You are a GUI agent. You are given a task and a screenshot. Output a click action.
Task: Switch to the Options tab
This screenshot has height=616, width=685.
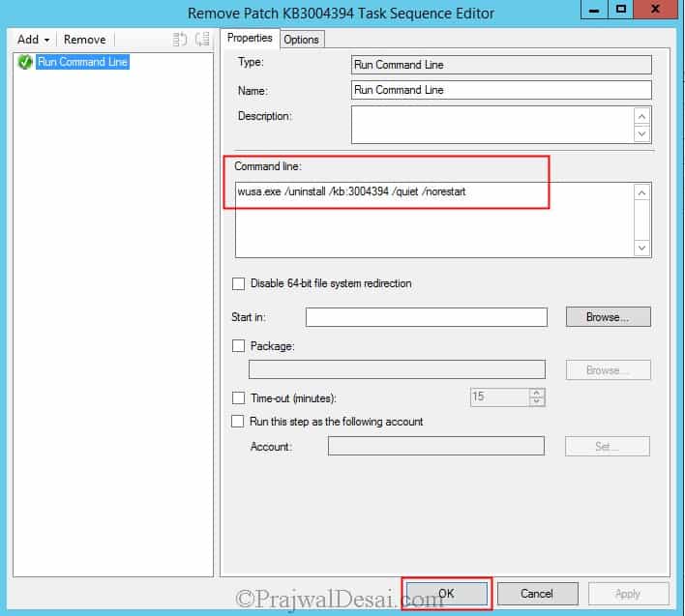302,40
